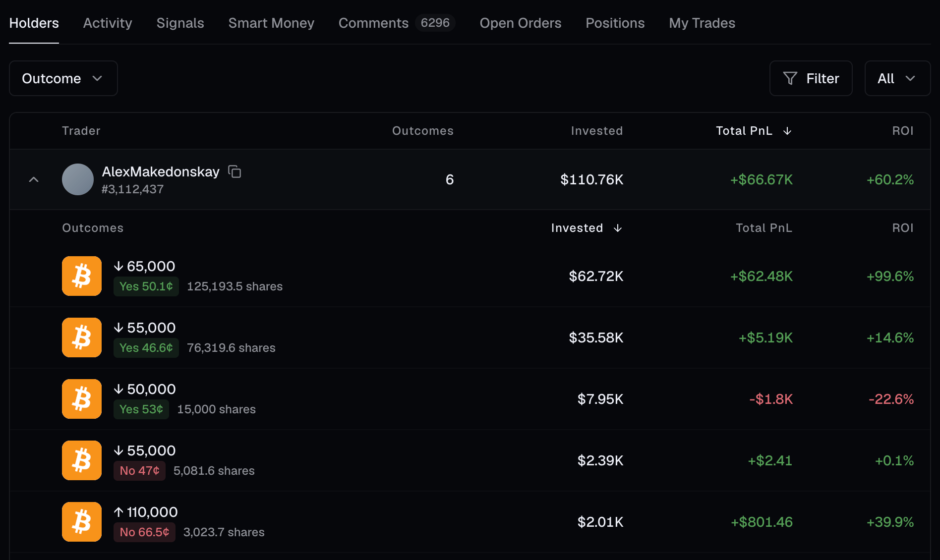Click the $7.95K invested value
The width and height of the screenshot is (940, 560).
[600, 399]
